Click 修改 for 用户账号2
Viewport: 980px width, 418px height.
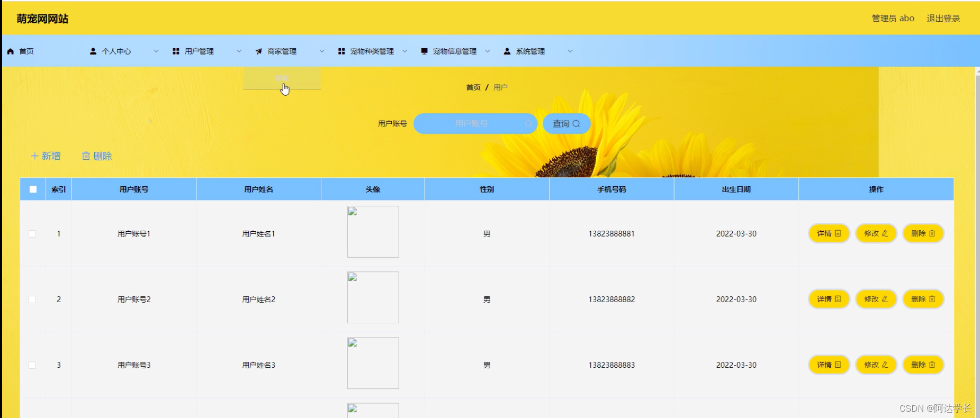pyautogui.click(x=876, y=299)
